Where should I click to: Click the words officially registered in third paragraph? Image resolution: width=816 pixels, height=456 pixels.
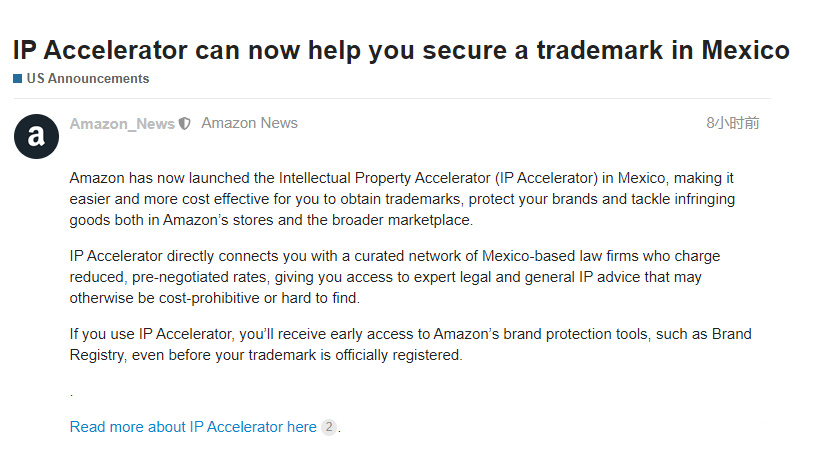tap(402, 355)
